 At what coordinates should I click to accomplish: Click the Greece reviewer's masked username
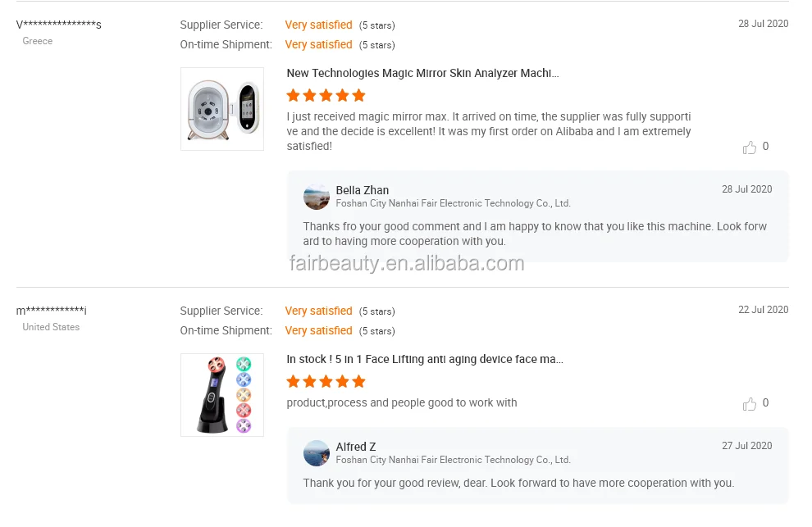pos(59,25)
